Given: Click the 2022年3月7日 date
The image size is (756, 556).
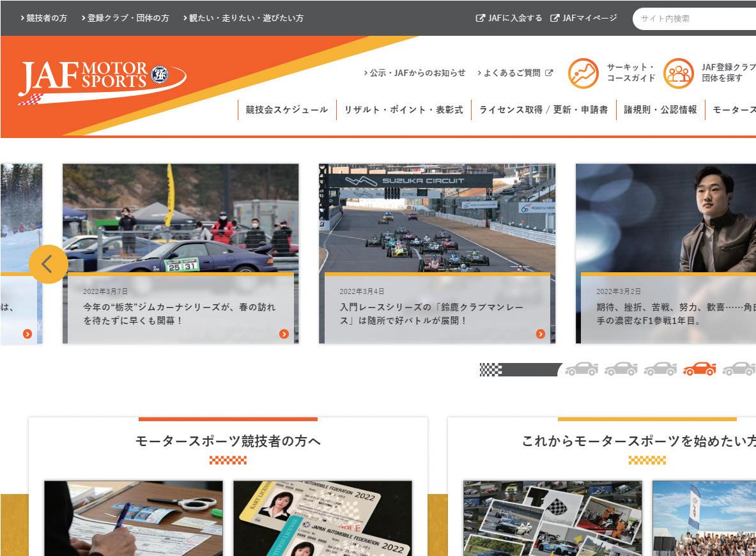Looking at the screenshot, I should 105,291.
